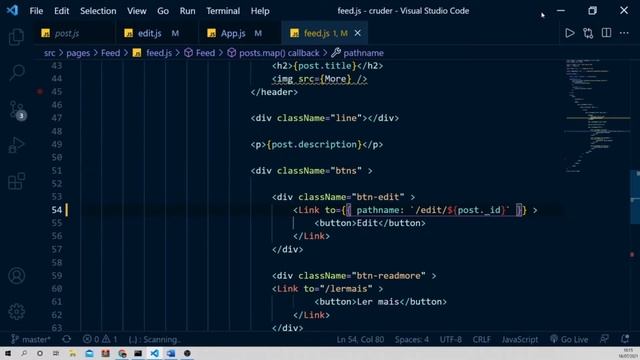Viewport: 640px width, 360px height.
Task: Open the File menu
Action: (x=36, y=11)
